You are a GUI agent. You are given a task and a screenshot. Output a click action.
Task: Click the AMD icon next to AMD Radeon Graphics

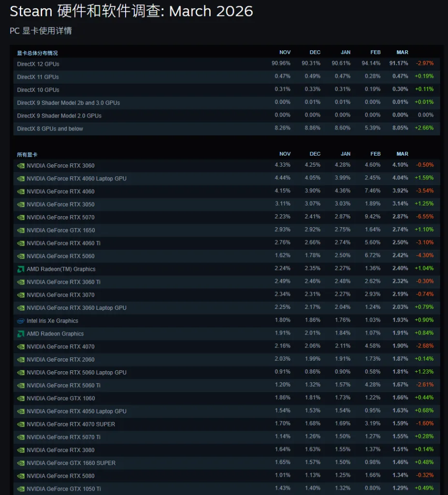click(21, 334)
